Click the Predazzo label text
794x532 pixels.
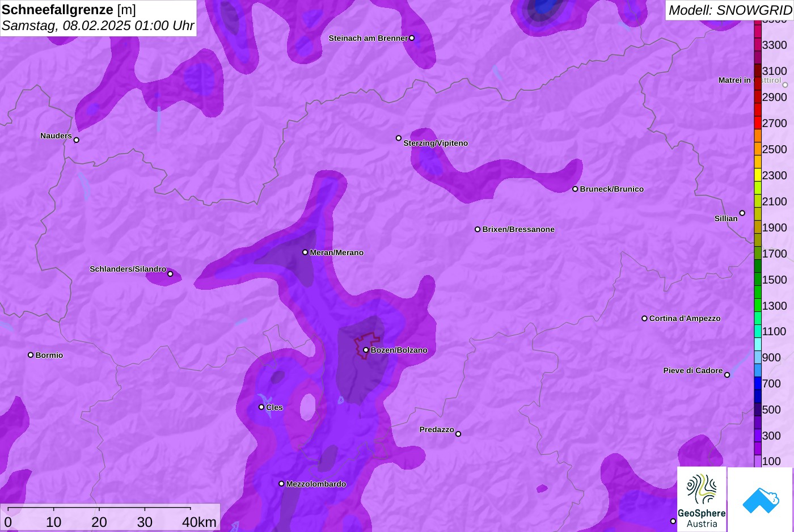click(x=437, y=429)
